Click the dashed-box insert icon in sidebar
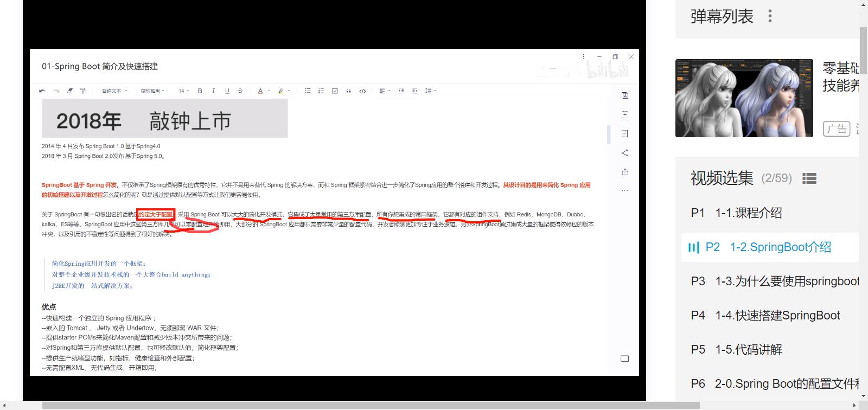 [625, 114]
